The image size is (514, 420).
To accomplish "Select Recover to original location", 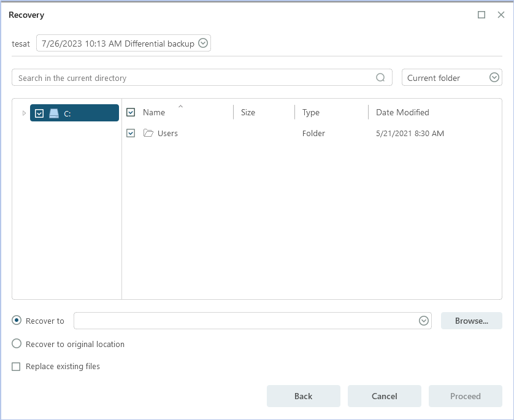I will pyautogui.click(x=17, y=344).
